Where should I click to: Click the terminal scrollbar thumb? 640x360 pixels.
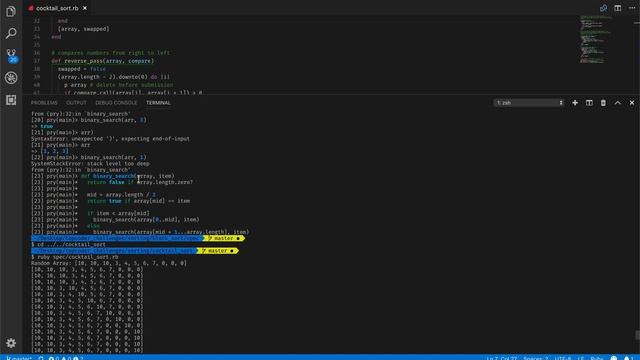click(637, 335)
